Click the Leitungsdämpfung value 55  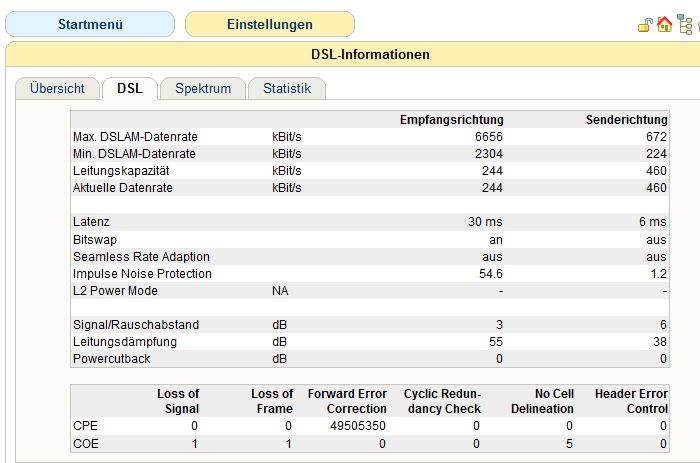click(x=496, y=342)
